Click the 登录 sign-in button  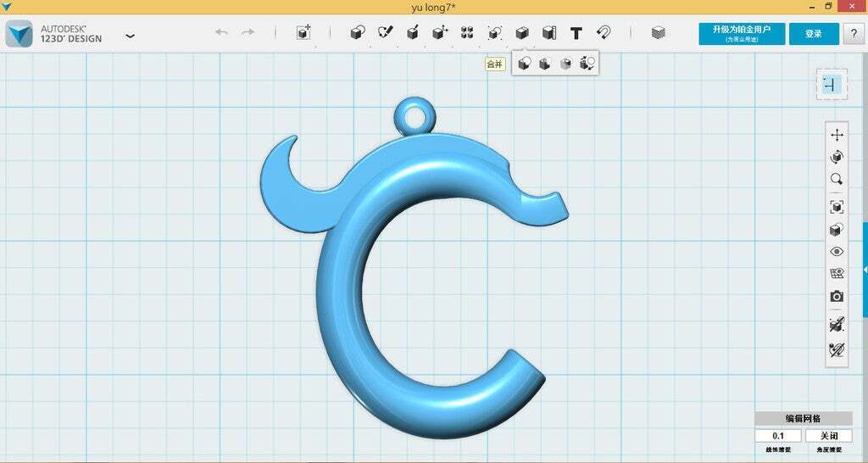814,34
